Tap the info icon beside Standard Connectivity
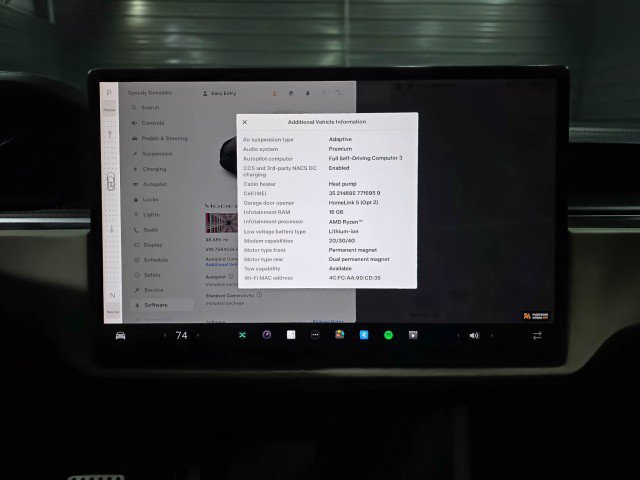 [x=260, y=295]
